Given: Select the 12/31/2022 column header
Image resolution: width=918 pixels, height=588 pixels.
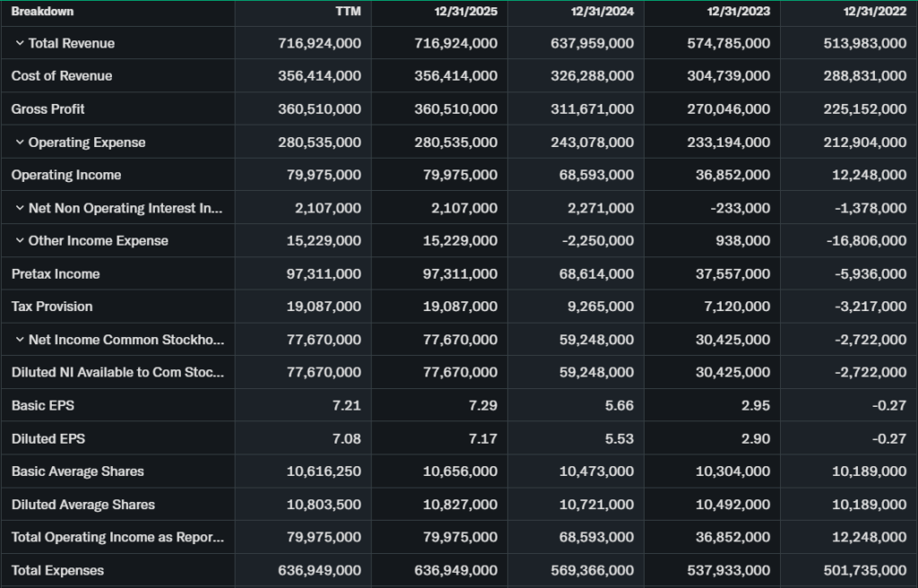Looking at the screenshot, I should point(874,12).
